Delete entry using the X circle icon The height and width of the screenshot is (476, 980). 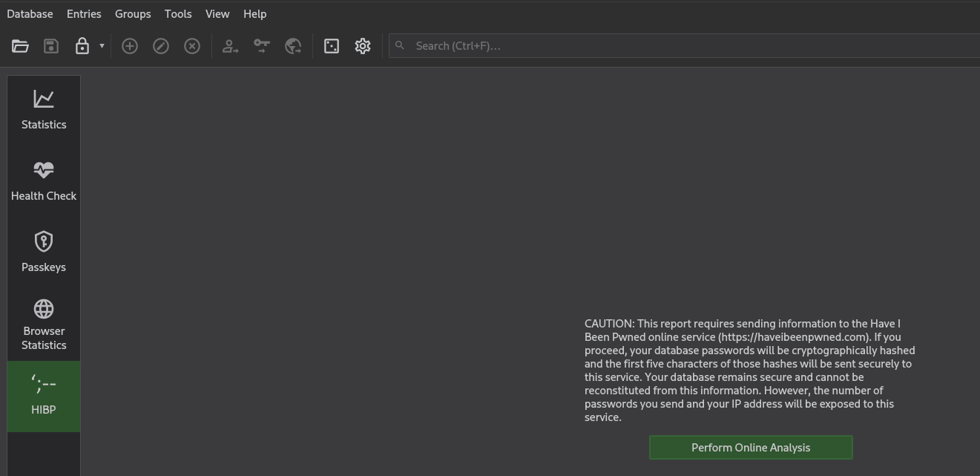(x=192, y=46)
